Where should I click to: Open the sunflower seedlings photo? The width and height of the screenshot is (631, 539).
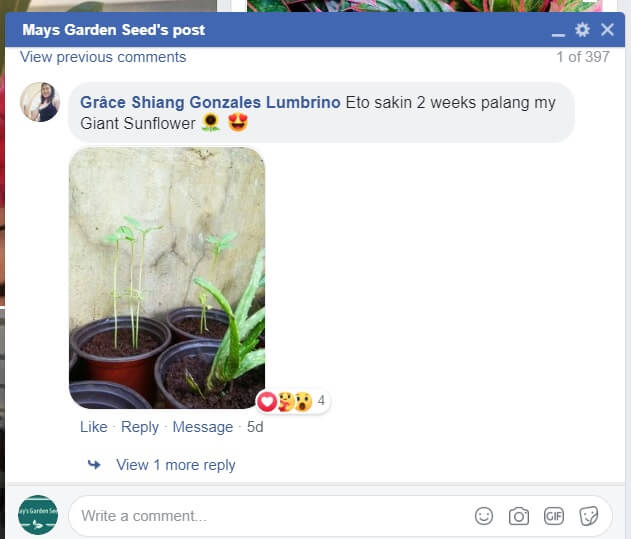pyautogui.click(x=167, y=278)
